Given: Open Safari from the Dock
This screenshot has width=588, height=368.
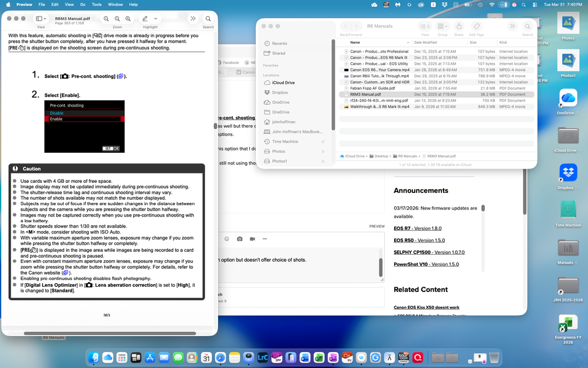Looking at the screenshot, I should (220, 357).
